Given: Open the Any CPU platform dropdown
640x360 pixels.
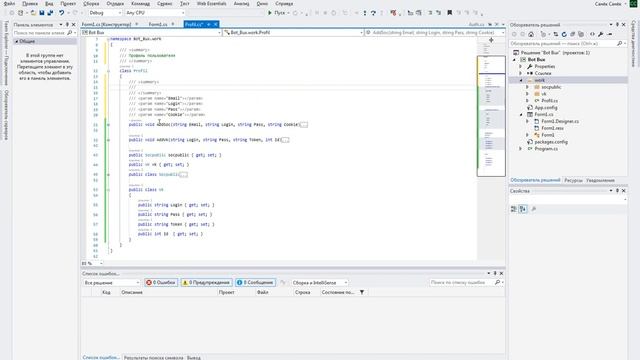Looking at the screenshot, I should (x=155, y=13).
